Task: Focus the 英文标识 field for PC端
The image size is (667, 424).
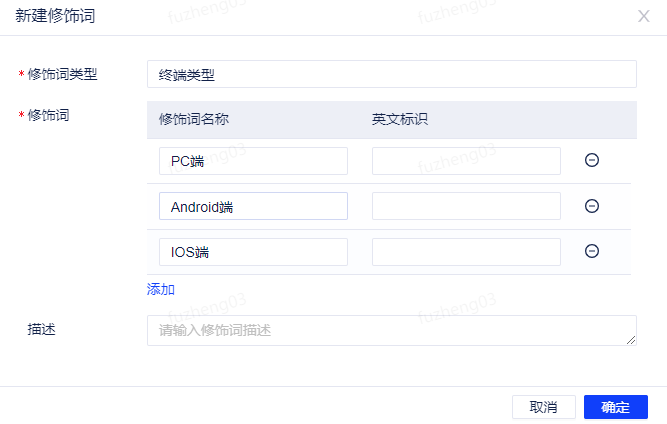Action: (466, 161)
